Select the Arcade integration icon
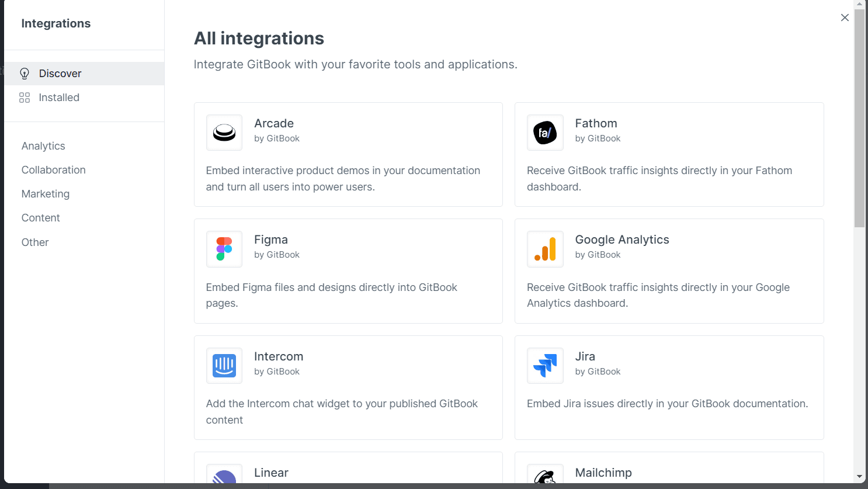868x489 pixels. pos(224,132)
